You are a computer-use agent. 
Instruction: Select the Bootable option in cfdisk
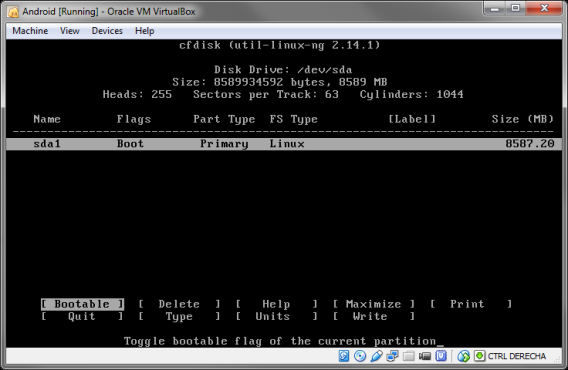click(82, 304)
